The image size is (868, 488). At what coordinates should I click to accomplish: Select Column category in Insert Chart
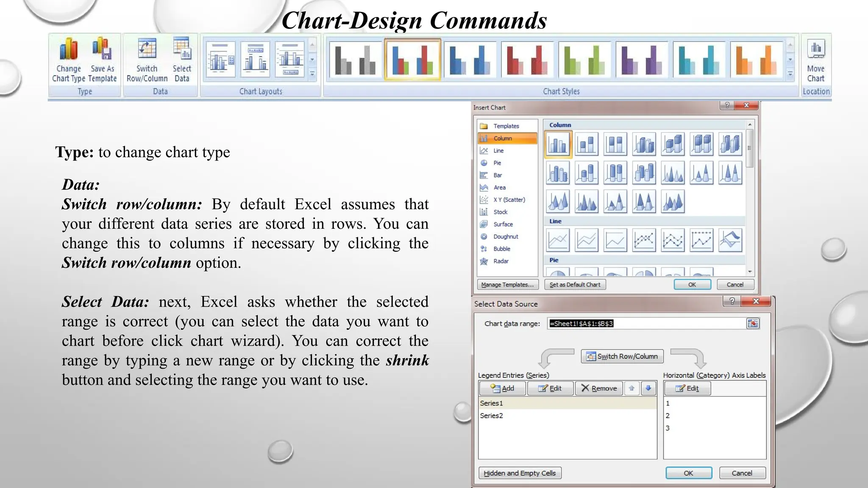[507, 138]
